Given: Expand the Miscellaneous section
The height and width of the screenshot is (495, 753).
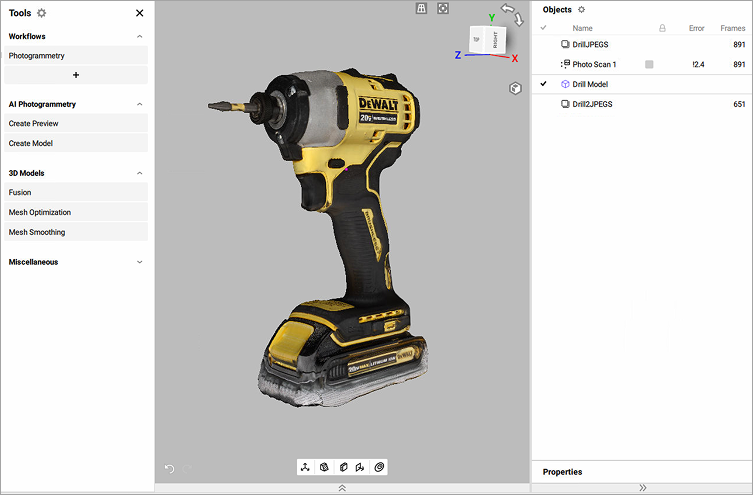Looking at the screenshot, I should click(139, 262).
